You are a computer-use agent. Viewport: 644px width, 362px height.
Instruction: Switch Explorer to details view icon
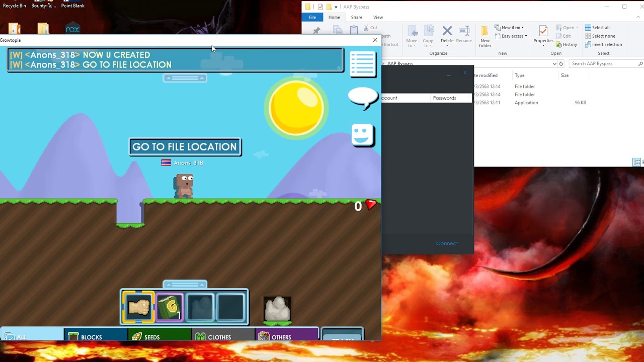[x=636, y=162]
